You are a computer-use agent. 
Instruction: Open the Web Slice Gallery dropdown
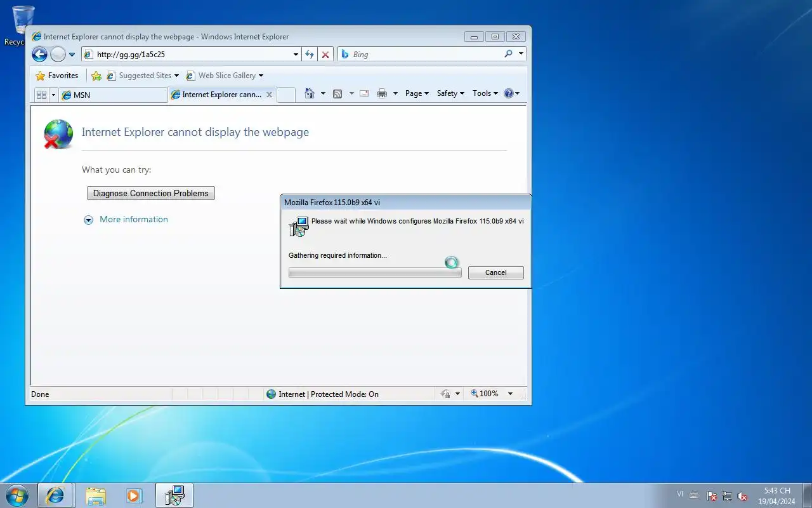click(x=225, y=76)
